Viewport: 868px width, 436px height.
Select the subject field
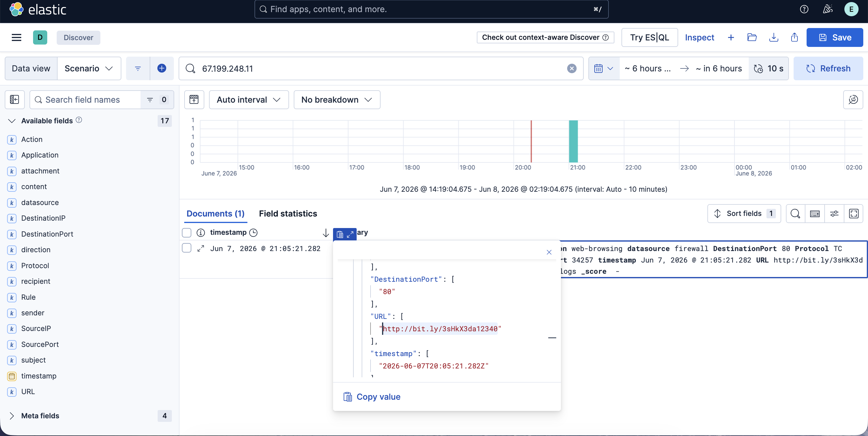[33, 360]
